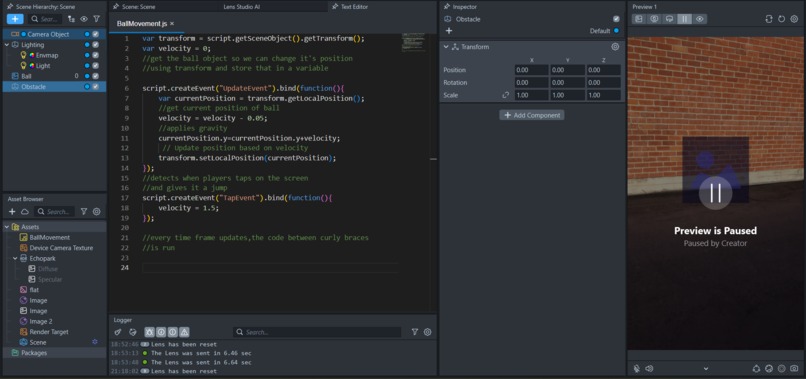Collapse the Assets folder

pos(7,227)
